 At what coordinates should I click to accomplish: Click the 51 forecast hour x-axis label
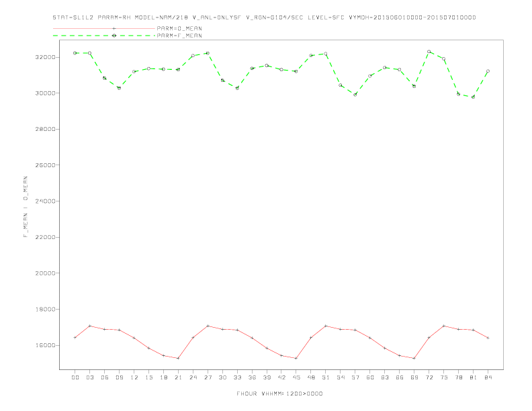point(326,377)
